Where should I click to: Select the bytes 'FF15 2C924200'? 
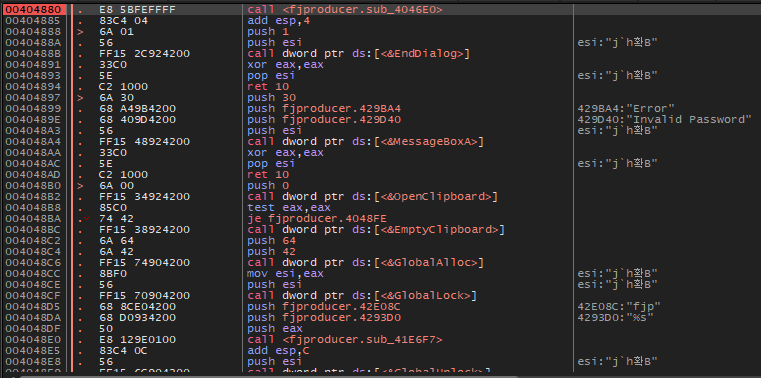[x=144, y=54]
